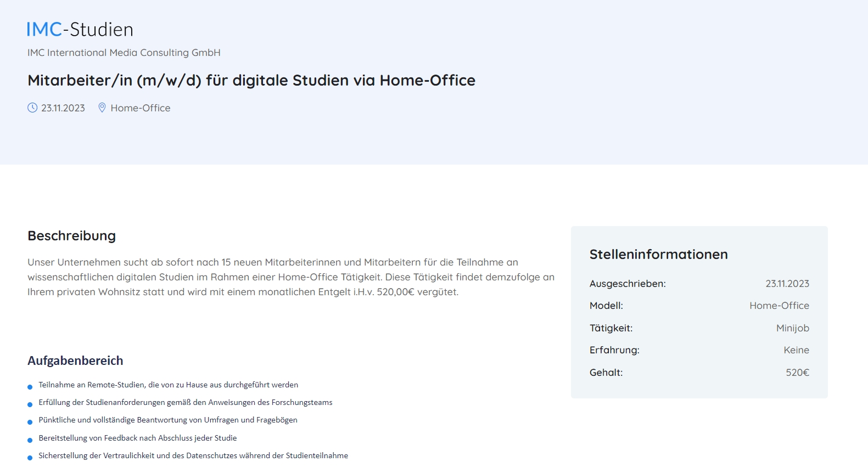Click the bullet dot before Sicherstellung der Vertraulichkeit
Screen dimensions: 868x473
point(30,458)
